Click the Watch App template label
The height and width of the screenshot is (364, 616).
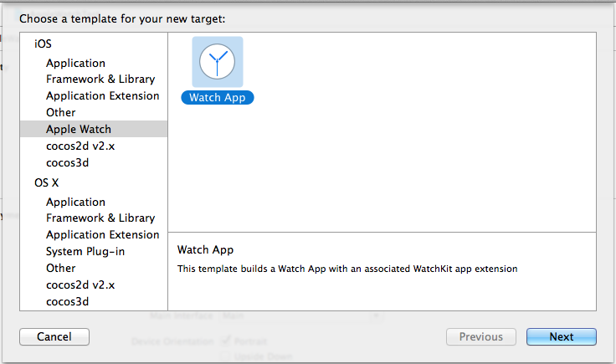(x=217, y=98)
